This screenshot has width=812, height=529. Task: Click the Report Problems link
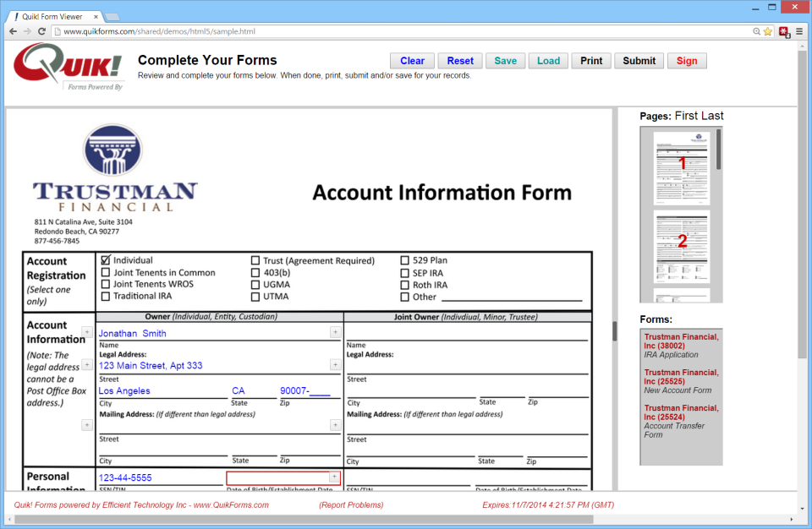(x=351, y=504)
